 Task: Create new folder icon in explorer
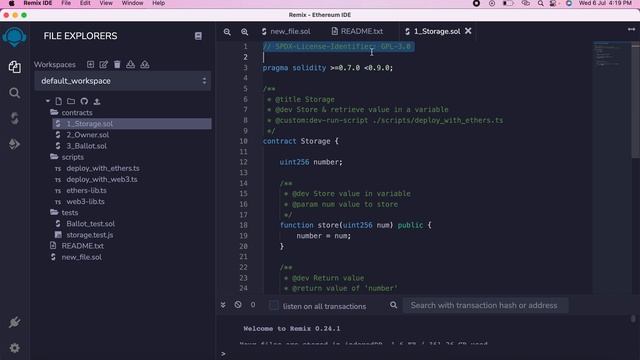71,101
